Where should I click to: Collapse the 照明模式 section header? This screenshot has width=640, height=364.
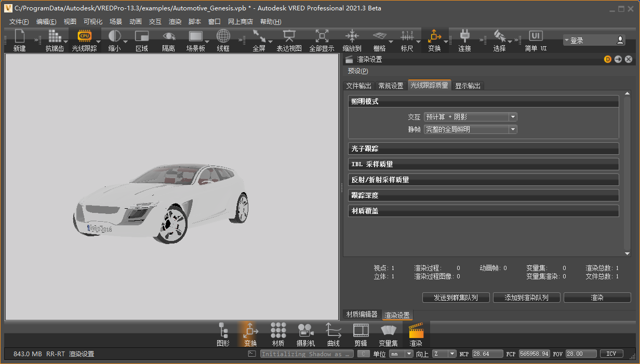point(483,101)
